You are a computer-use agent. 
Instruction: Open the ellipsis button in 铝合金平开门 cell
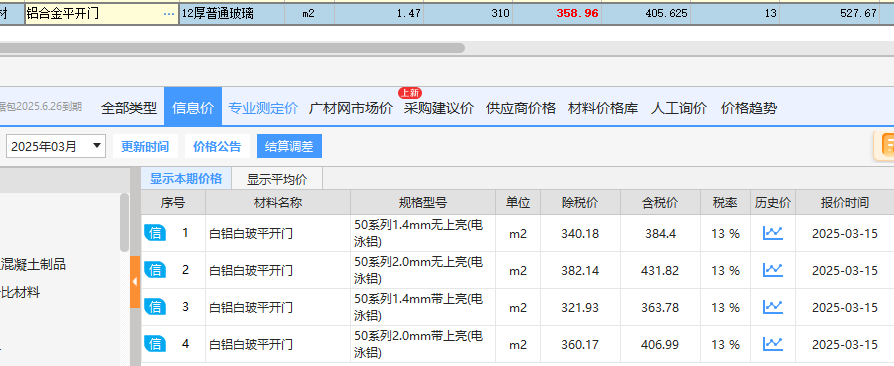click(169, 14)
